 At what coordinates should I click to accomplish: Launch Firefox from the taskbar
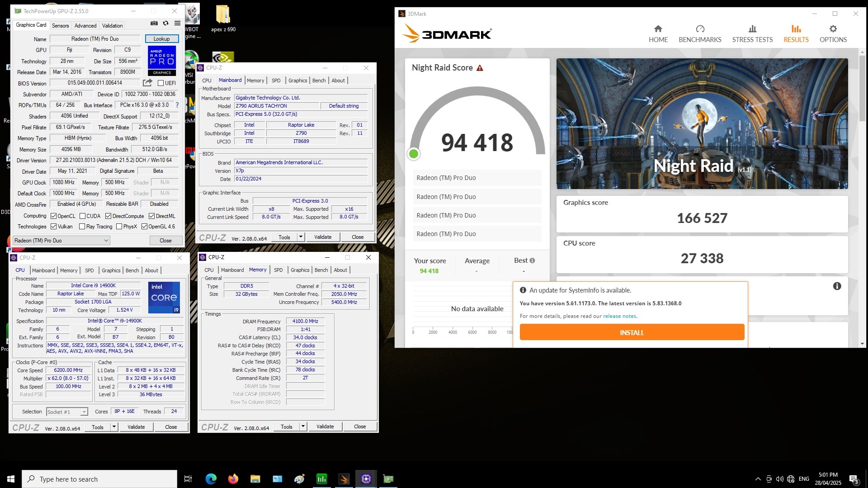tap(233, 479)
